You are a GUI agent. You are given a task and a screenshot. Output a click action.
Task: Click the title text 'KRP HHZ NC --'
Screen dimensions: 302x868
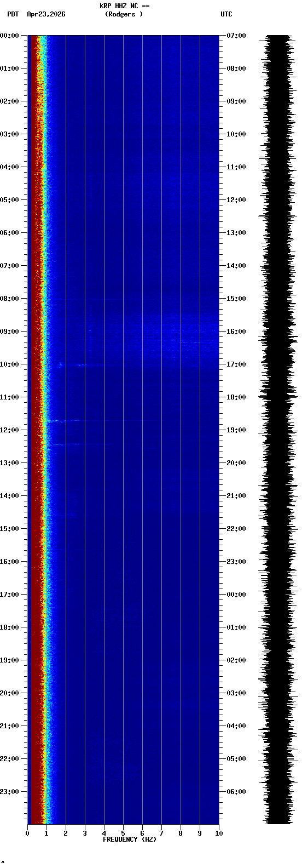coord(124,6)
